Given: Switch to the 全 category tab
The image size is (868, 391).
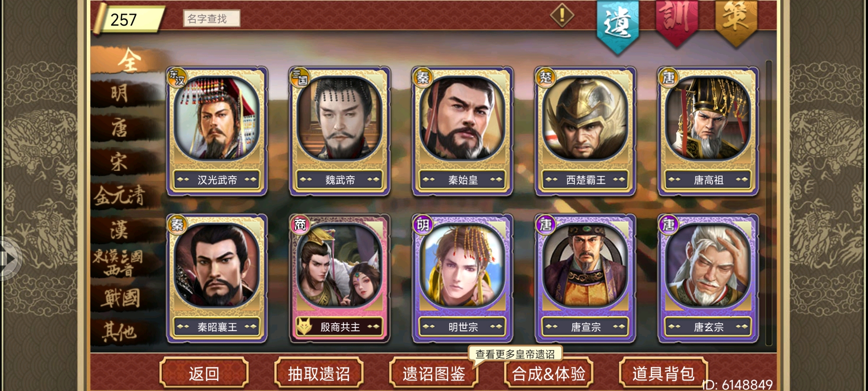Looking at the screenshot, I should coord(129,60).
